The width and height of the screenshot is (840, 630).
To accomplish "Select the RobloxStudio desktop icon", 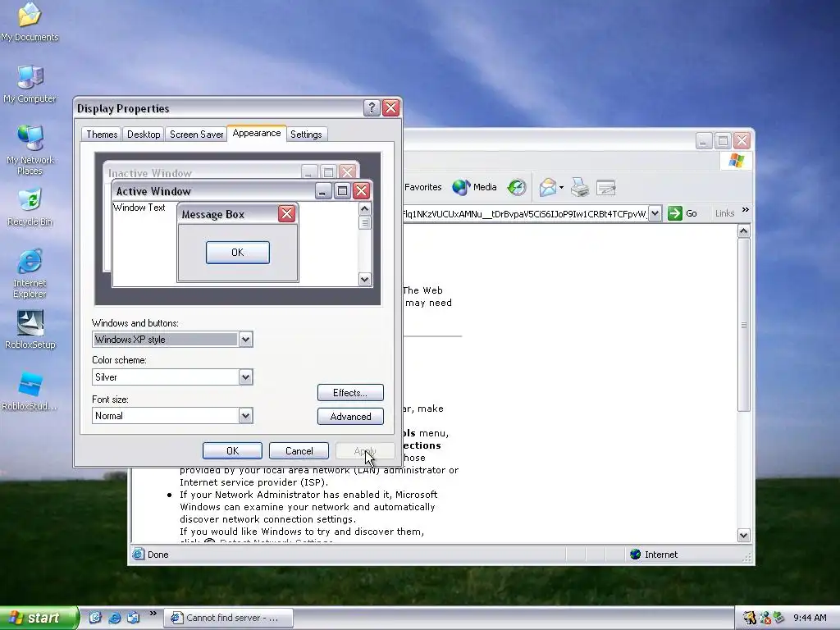I will point(30,391).
